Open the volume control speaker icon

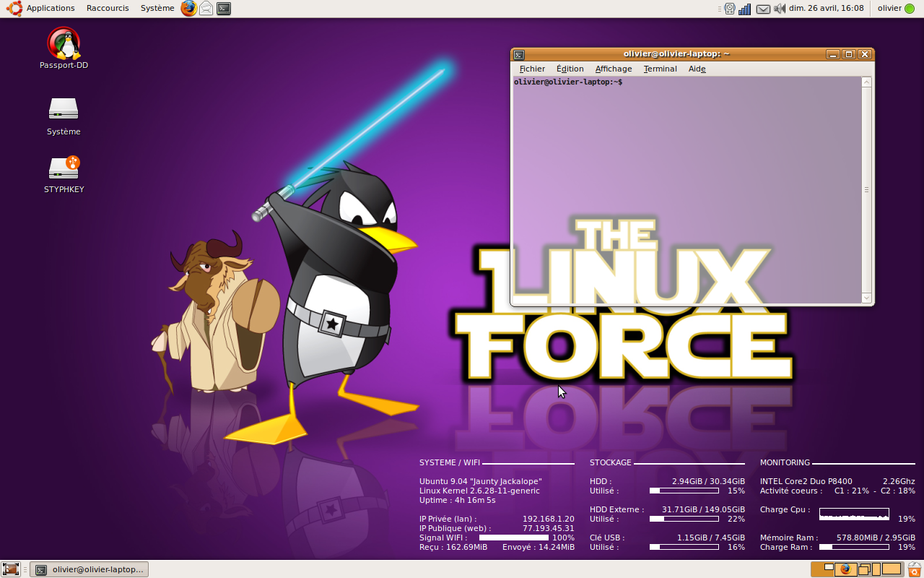point(780,9)
